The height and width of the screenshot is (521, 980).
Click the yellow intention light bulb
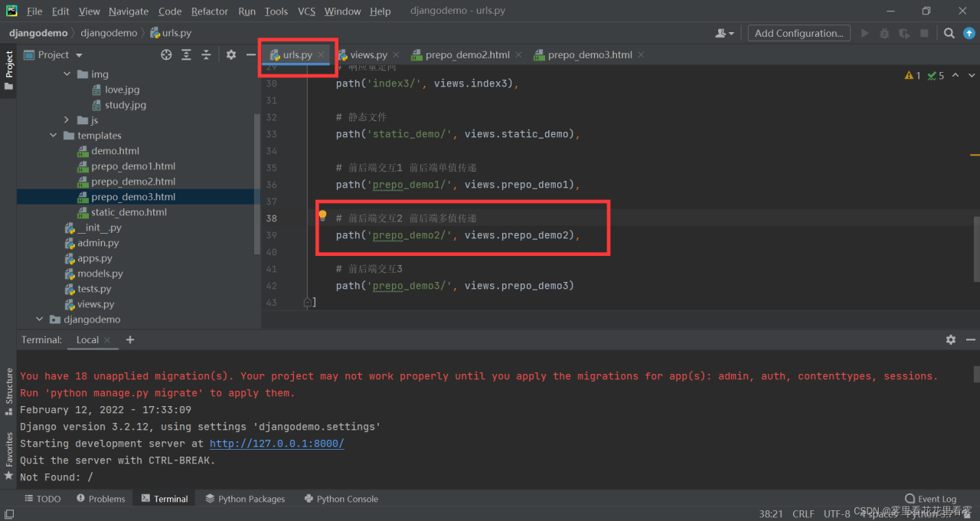[x=322, y=216]
